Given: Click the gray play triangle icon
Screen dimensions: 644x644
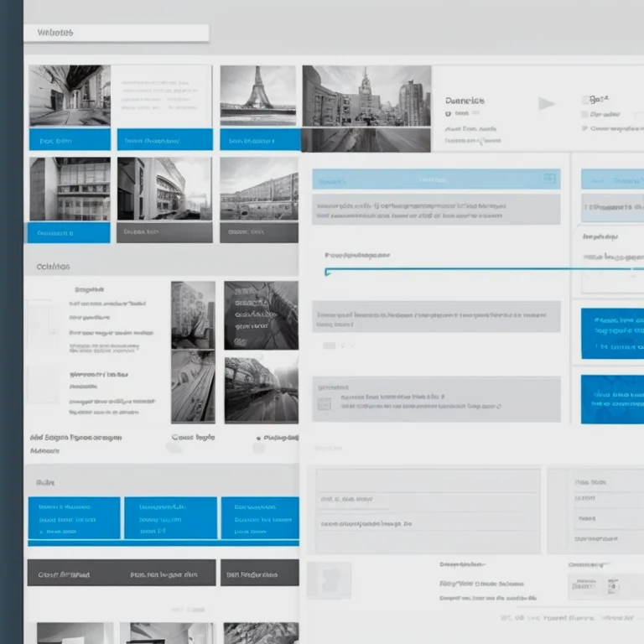Looking at the screenshot, I should point(546,103).
